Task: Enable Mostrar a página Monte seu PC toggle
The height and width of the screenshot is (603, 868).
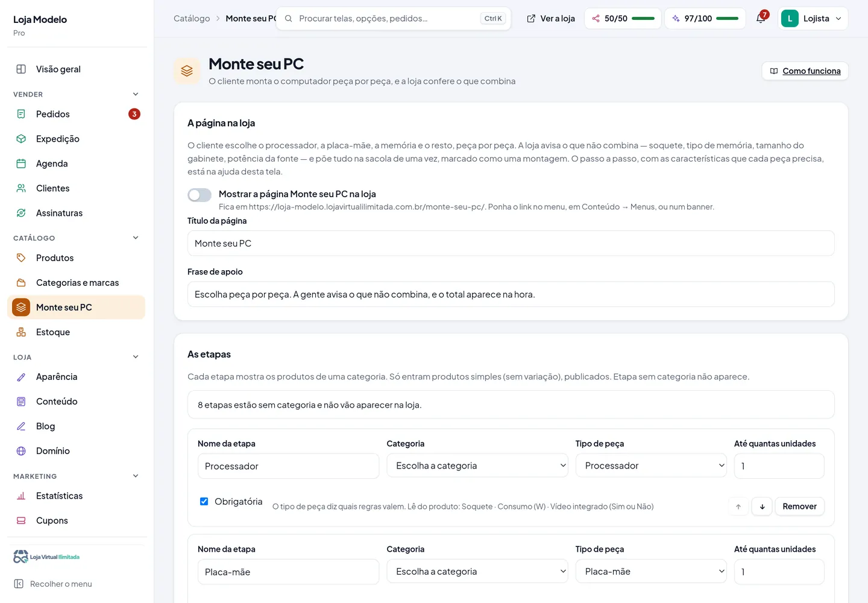Action: [200, 195]
